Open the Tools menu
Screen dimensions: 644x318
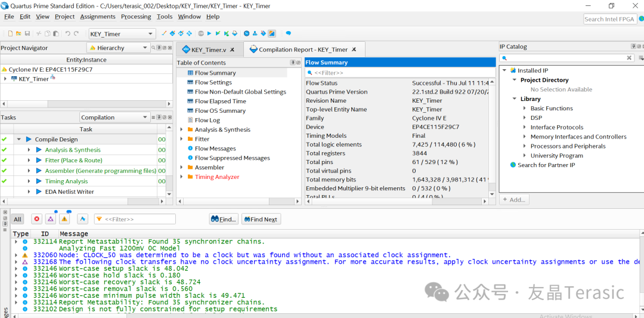(165, 17)
